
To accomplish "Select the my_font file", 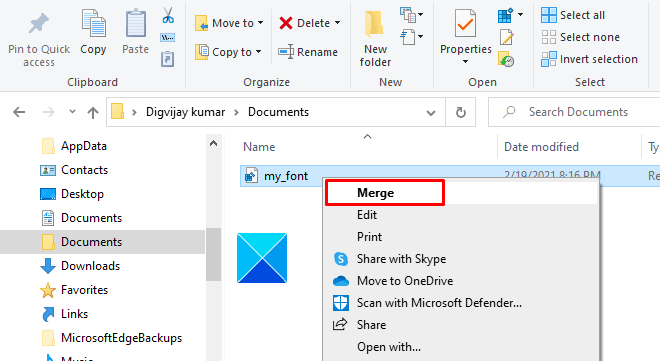I will 286,176.
